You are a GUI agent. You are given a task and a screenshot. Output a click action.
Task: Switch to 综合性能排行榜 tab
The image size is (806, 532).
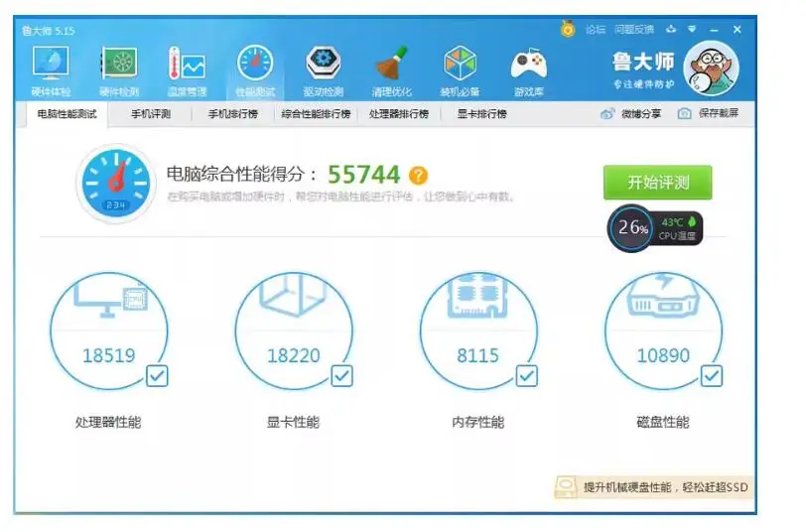[x=316, y=114]
